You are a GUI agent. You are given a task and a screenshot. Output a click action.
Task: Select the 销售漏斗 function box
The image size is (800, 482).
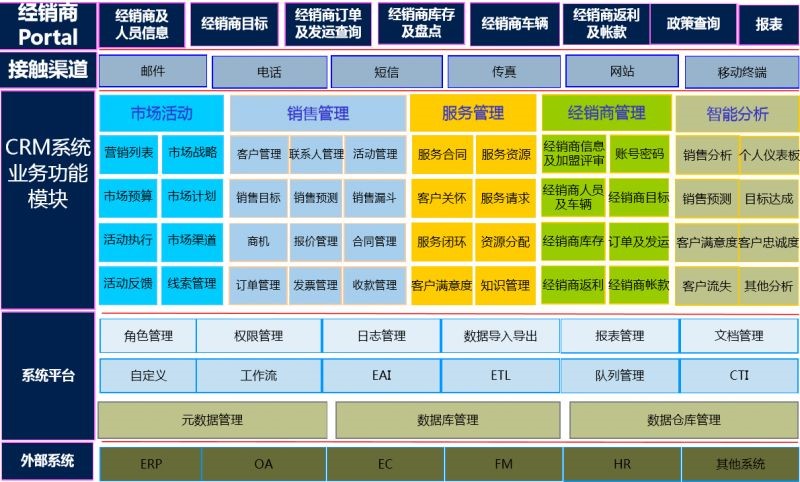pyautogui.click(x=374, y=198)
